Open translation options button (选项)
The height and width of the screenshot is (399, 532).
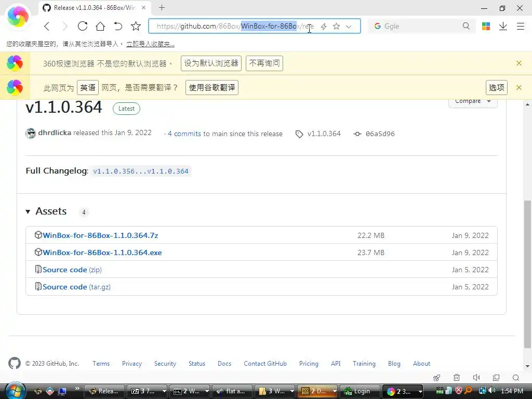[x=497, y=87]
